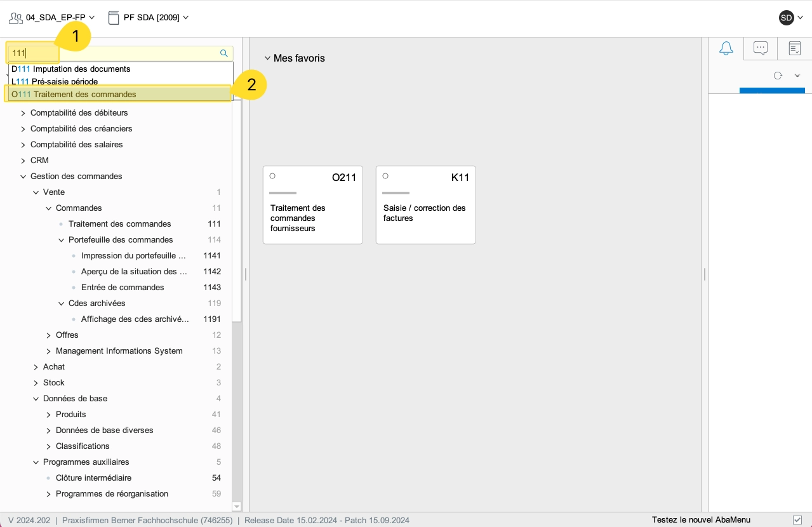Open the PF SDA [2009] dropdown
The image size is (812, 527).
pos(185,18)
